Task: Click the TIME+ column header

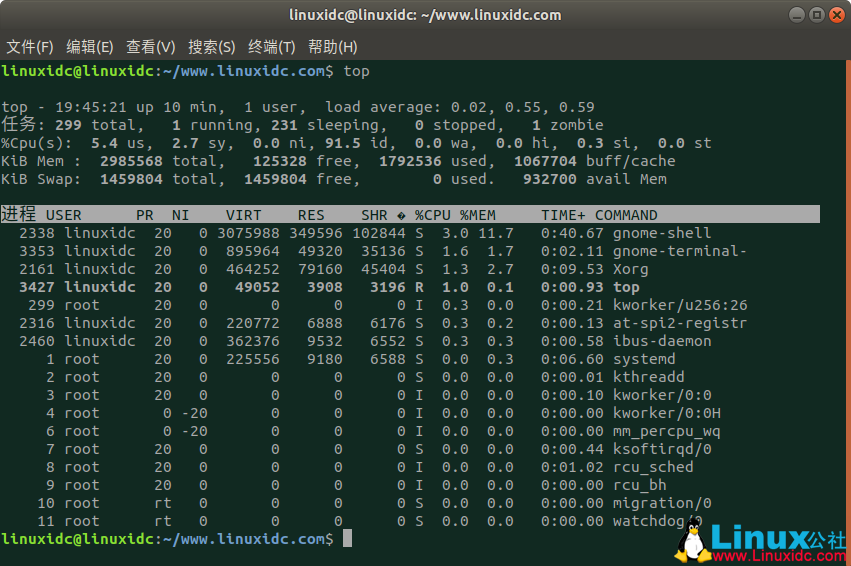Action: tap(563, 215)
